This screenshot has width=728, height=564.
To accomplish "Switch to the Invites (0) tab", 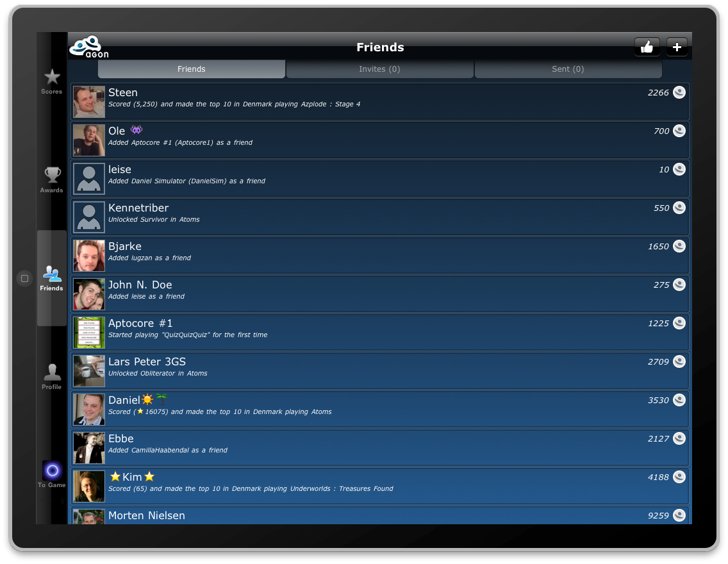I will [379, 69].
